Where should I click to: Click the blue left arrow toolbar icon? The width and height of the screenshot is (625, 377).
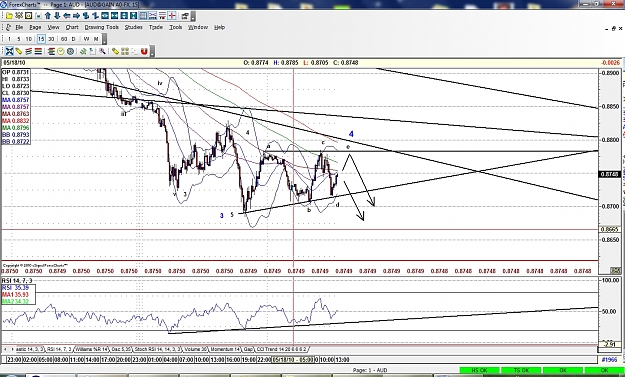tap(67, 16)
